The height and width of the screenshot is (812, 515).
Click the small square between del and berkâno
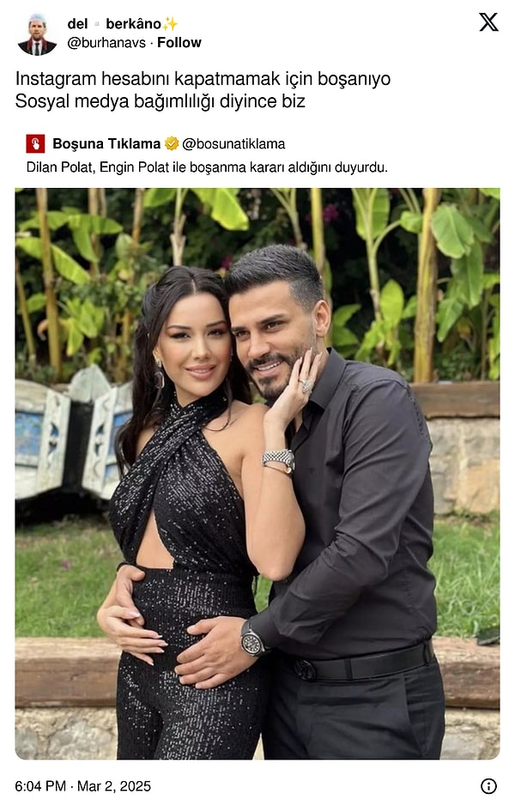click(97, 24)
